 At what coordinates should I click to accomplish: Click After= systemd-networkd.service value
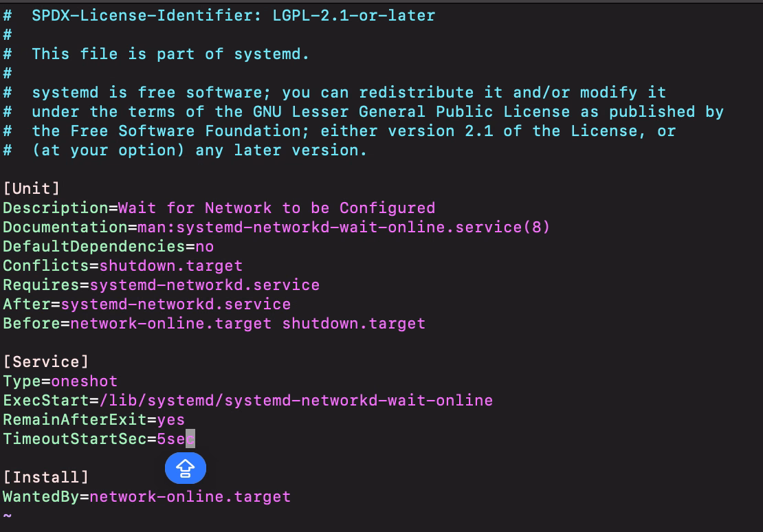176,304
